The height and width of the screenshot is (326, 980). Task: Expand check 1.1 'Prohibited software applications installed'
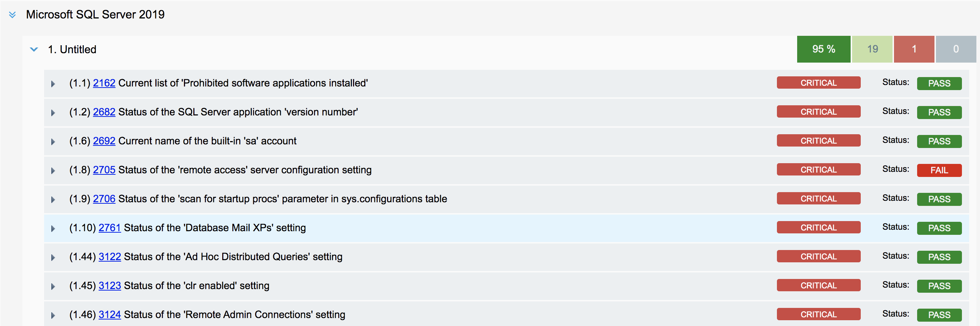[53, 84]
